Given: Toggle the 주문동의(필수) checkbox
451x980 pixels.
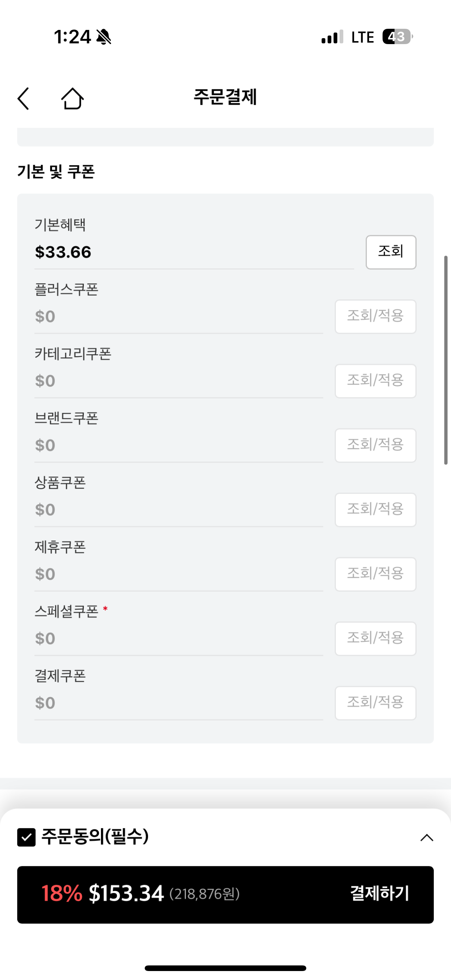Looking at the screenshot, I should pyautogui.click(x=26, y=837).
